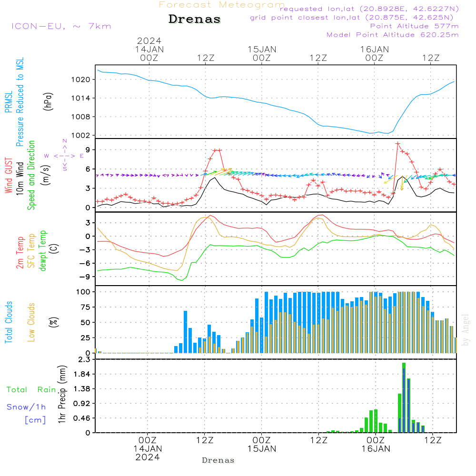This screenshot has height=476, width=476.
Task: Click the Snow/1h legend label
Action: 26,407
